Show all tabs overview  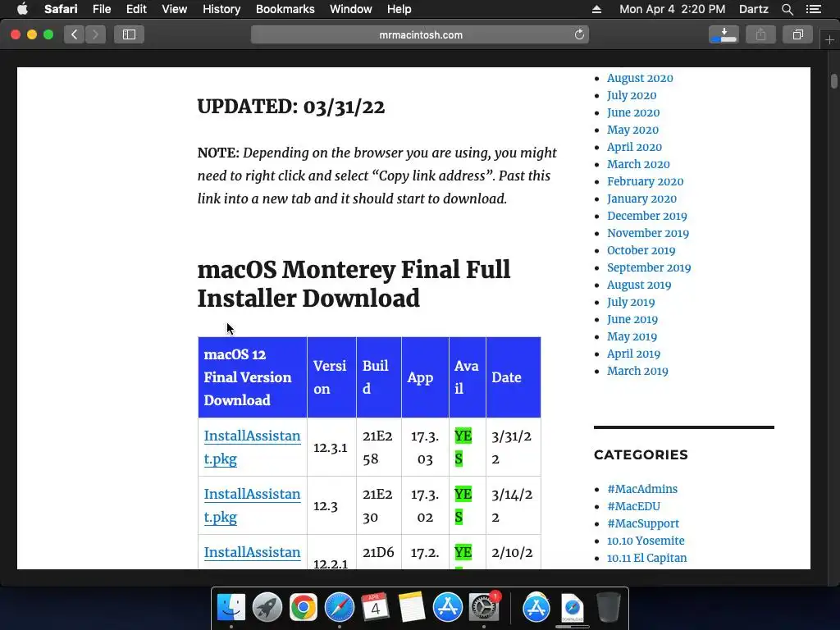(797, 34)
